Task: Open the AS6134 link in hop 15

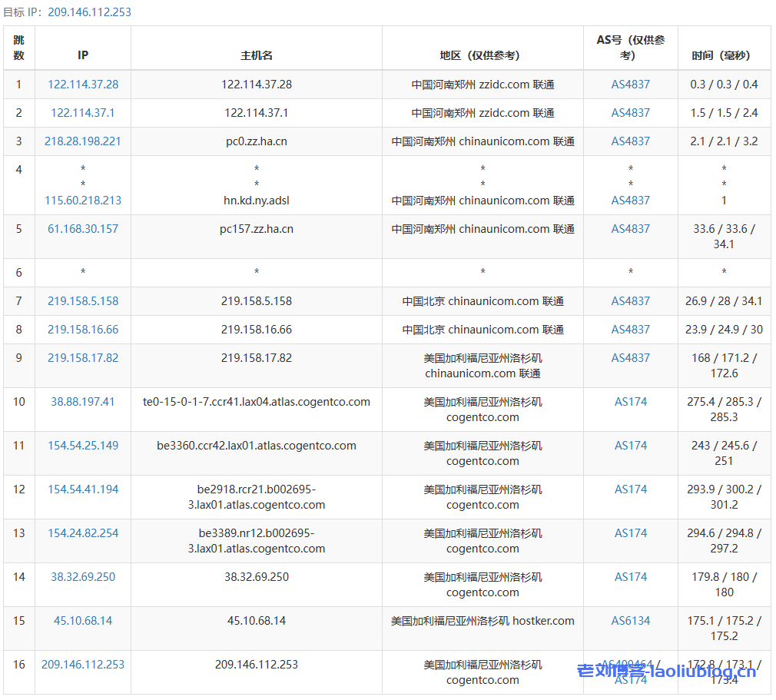Action: point(630,621)
